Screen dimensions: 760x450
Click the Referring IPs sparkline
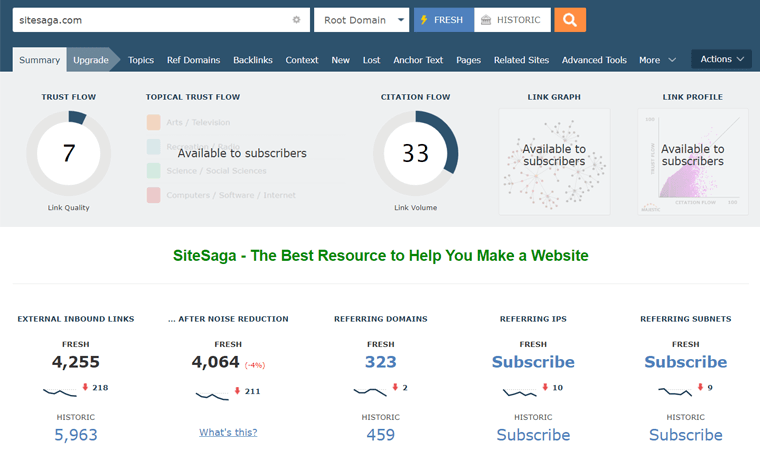520,392
